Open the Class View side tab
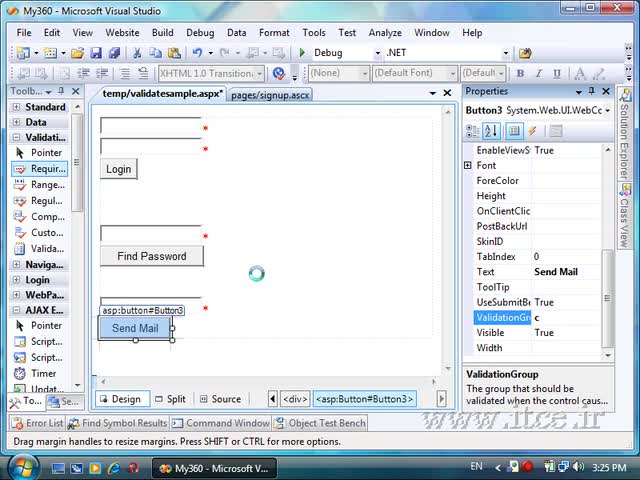 click(624, 215)
